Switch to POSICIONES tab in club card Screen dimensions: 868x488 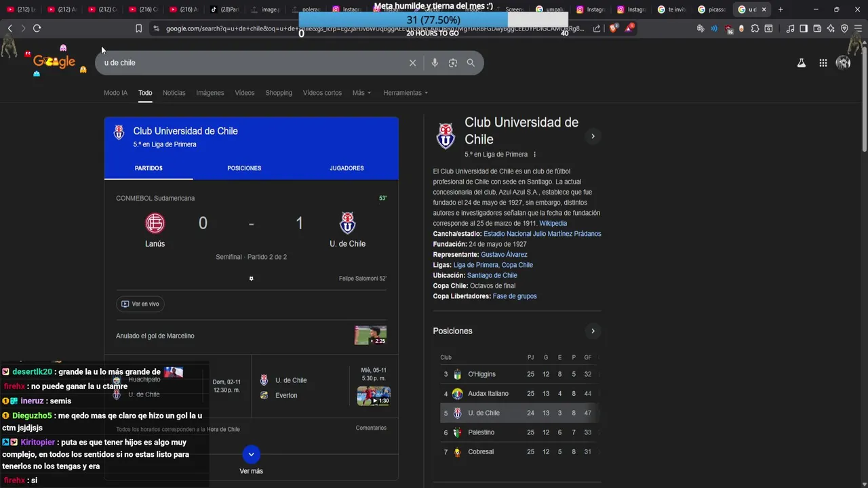click(244, 168)
